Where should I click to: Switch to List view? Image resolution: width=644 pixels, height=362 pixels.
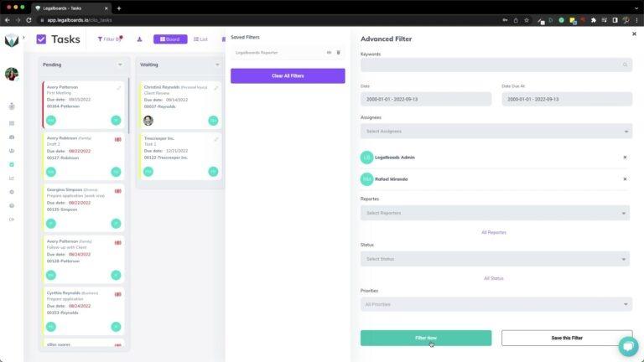pyautogui.click(x=200, y=39)
